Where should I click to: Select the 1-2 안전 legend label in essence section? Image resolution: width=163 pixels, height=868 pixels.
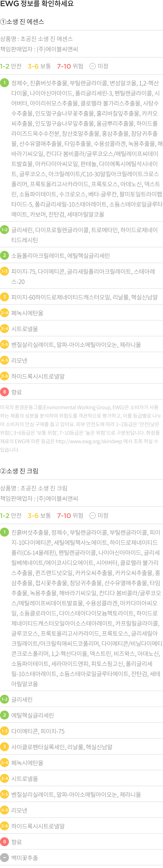(11, 66)
